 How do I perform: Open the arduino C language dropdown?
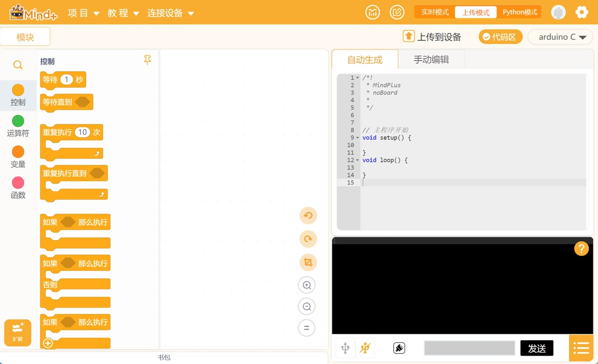pos(562,37)
